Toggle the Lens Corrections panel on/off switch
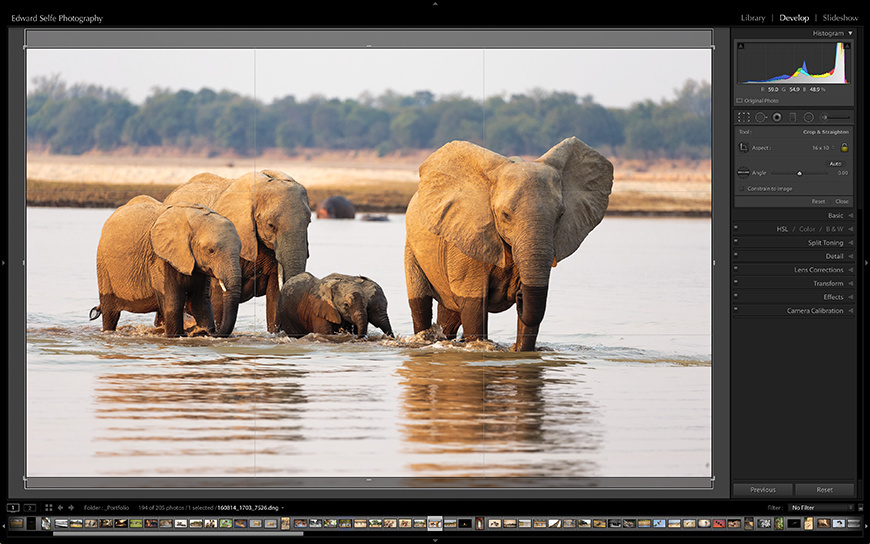This screenshot has width=870, height=544. point(736,268)
